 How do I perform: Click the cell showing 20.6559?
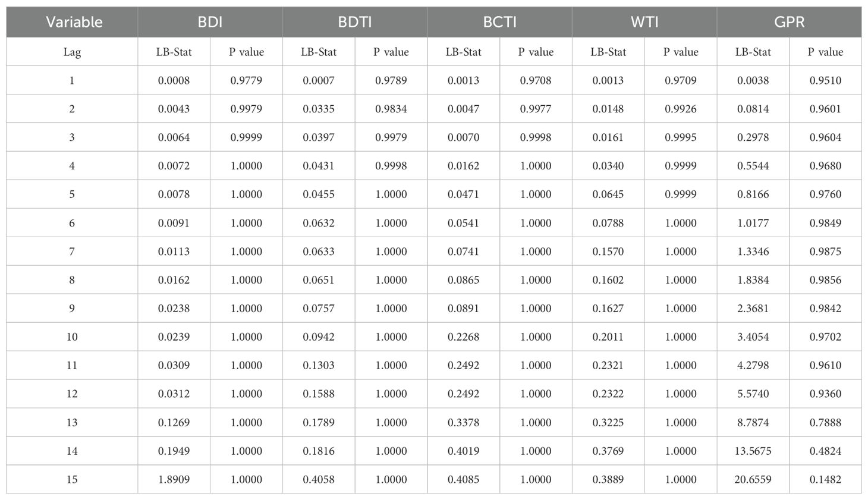[753, 479]
